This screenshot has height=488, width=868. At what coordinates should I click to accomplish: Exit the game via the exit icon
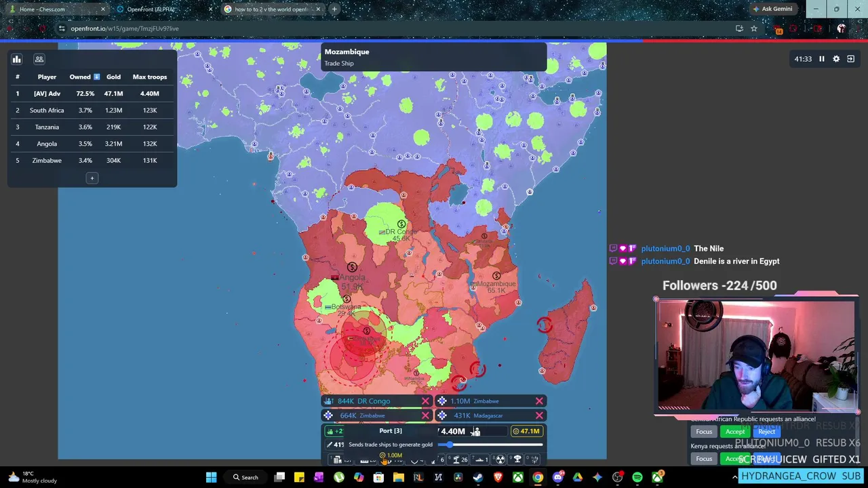tap(850, 59)
